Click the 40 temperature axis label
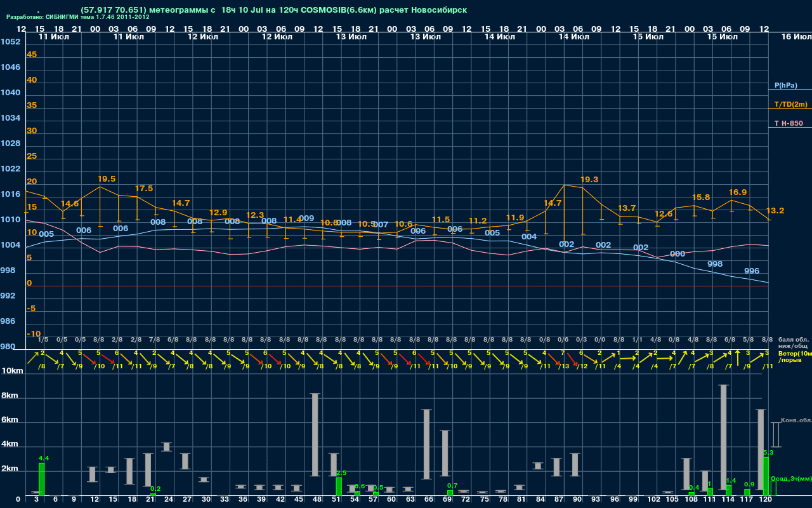The height and width of the screenshot is (508, 812). 32,80
